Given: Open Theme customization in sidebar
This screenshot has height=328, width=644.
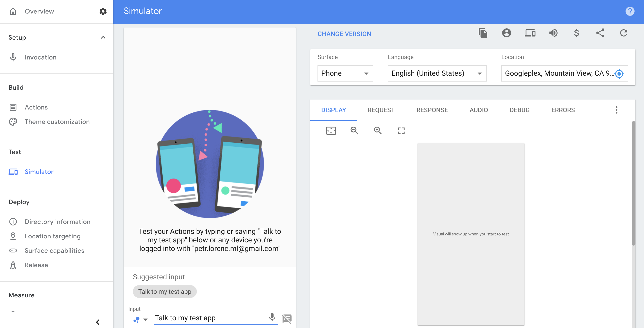Looking at the screenshot, I should (x=57, y=122).
